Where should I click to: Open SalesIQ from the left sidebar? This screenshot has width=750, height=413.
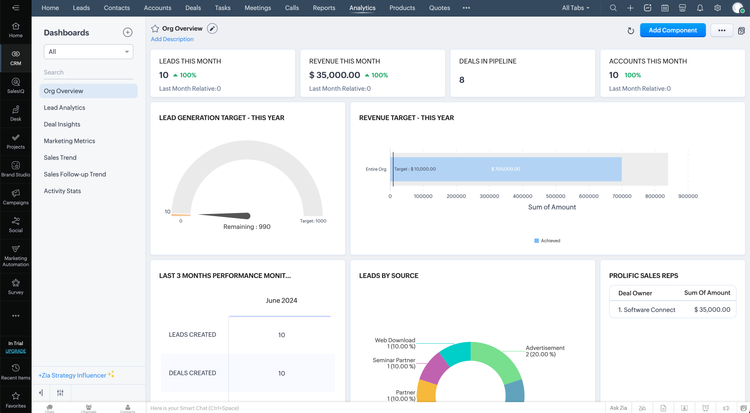pyautogui.click(x=15, y=85)
